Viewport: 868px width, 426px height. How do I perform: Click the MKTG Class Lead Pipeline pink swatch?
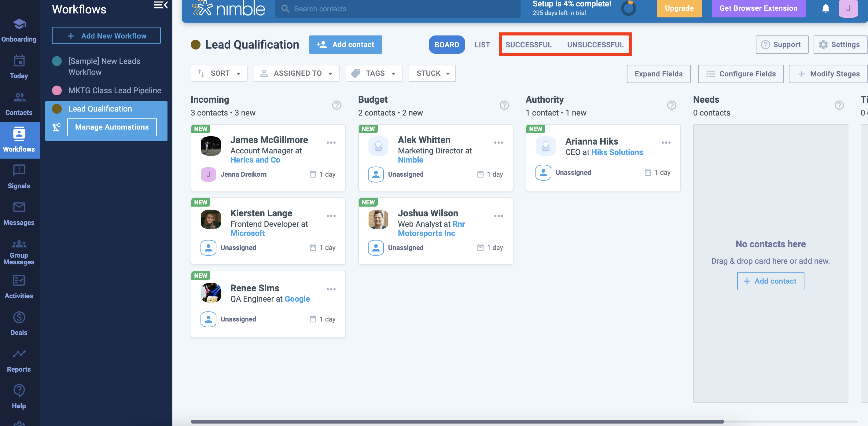[57, 90]
